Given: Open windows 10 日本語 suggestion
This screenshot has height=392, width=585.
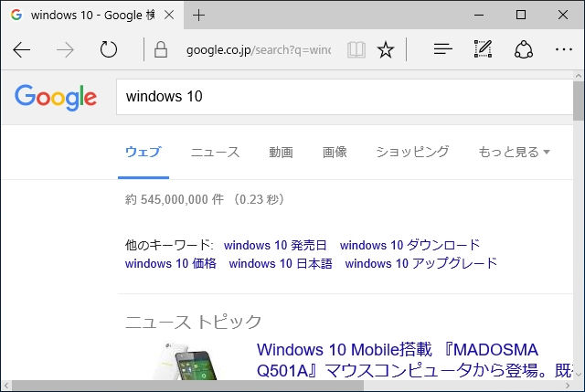Looking at the screenshot, I should (281, 263).
